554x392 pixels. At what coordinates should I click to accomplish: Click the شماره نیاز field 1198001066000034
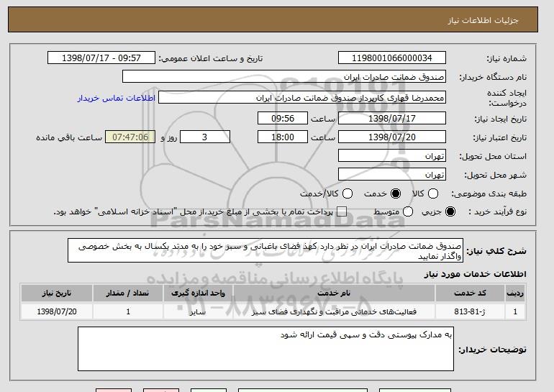point(392,58)
